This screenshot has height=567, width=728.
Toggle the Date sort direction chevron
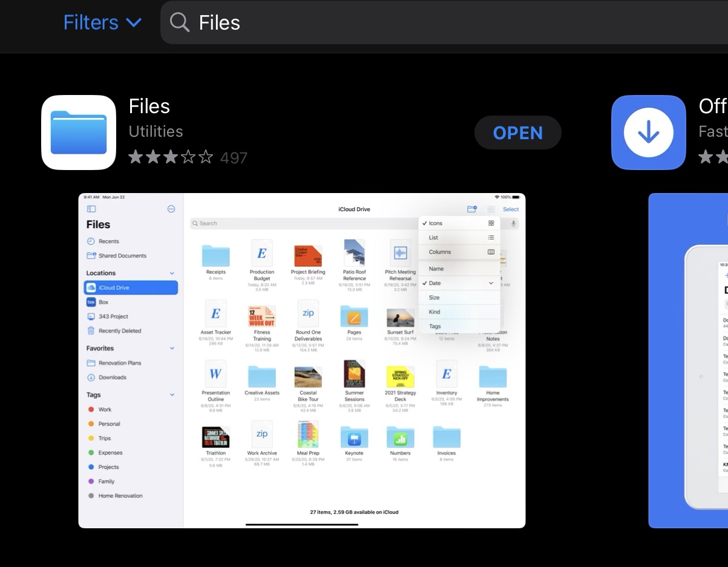click(x=491, y=283)
